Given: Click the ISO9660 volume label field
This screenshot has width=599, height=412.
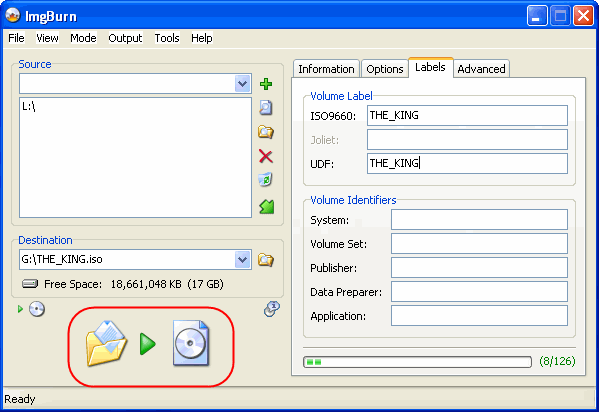Looking at the screenshot, I should (x=467, y=115).
